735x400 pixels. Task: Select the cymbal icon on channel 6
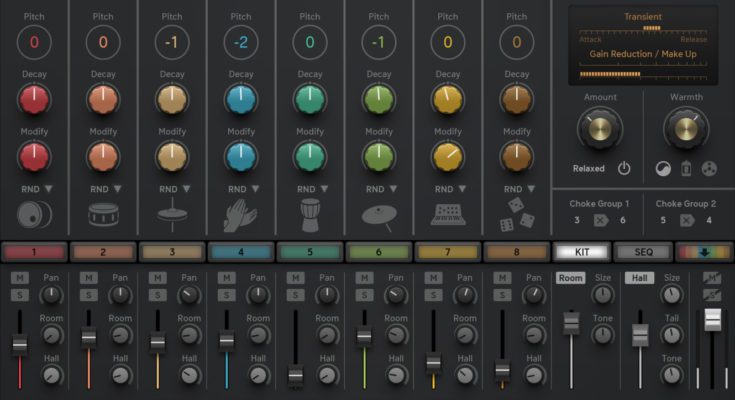click(x=379, y=215)
